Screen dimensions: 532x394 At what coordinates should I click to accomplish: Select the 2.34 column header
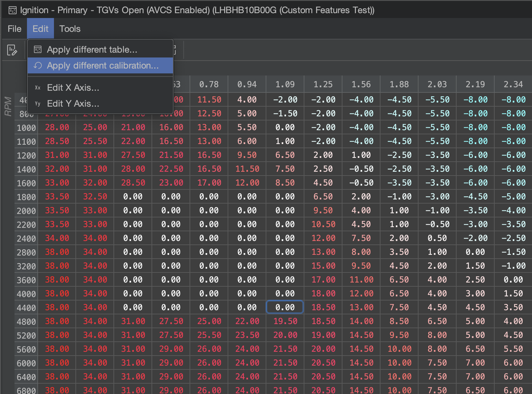tap(513, 84)
